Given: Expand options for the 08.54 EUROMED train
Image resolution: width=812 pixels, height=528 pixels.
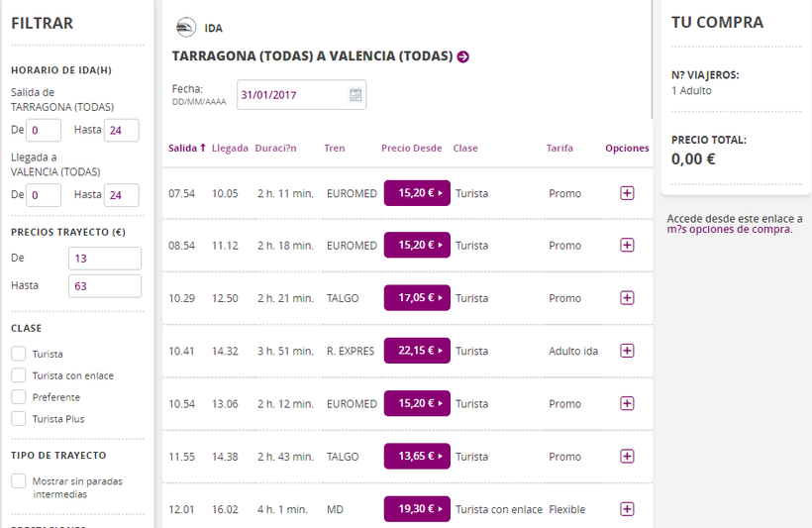Looking at the screenshot, I should [x=627, y=245].
